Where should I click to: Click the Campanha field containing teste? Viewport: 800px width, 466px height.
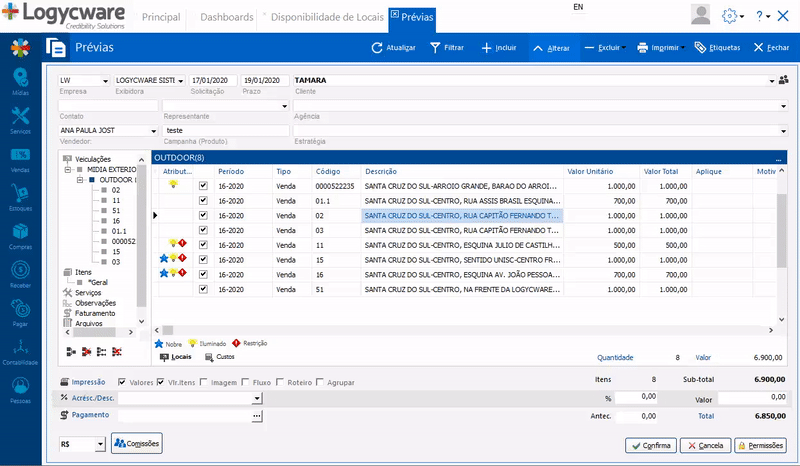click(225, 130)
